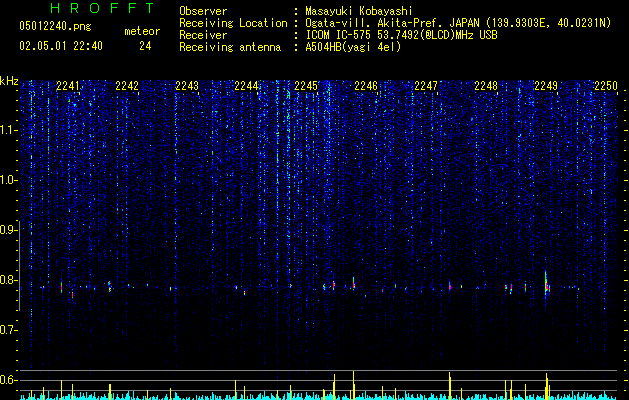The image size is (629, 400).
Task: Click the 2250 time marker
Action: coord(606,86)
